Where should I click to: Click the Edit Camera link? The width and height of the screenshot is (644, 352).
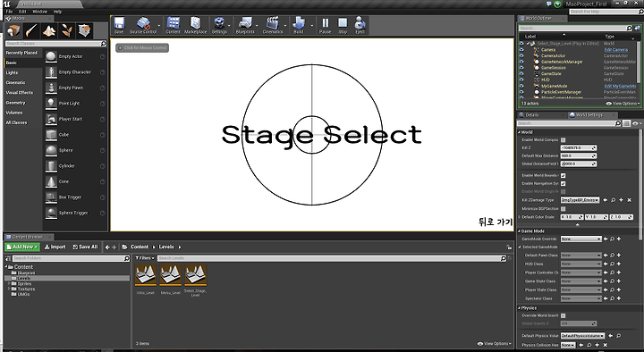coord(616,50)
